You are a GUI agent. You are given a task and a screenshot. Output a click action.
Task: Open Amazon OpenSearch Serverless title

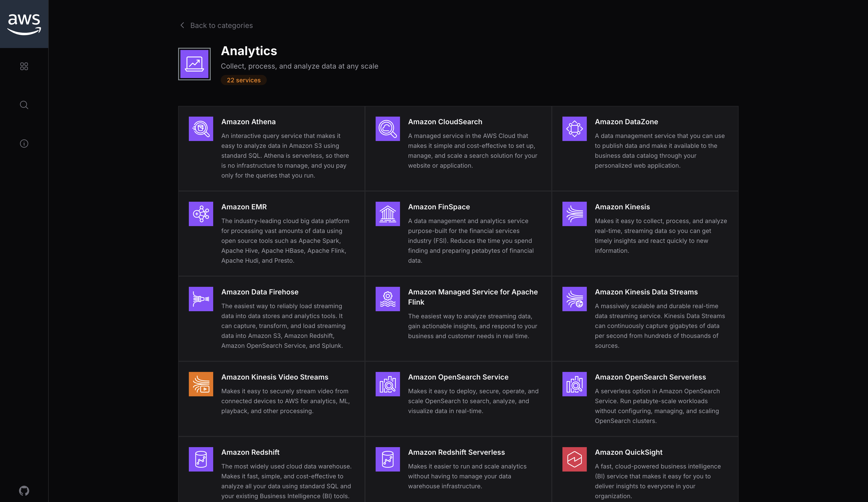pyautogui.click(x=650, y=377)
